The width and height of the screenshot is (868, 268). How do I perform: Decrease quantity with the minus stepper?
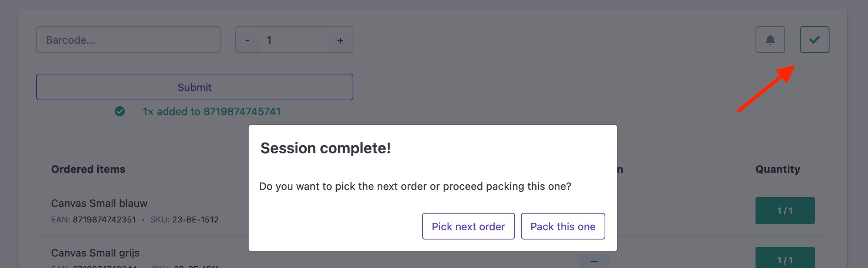tap(247, 40)
